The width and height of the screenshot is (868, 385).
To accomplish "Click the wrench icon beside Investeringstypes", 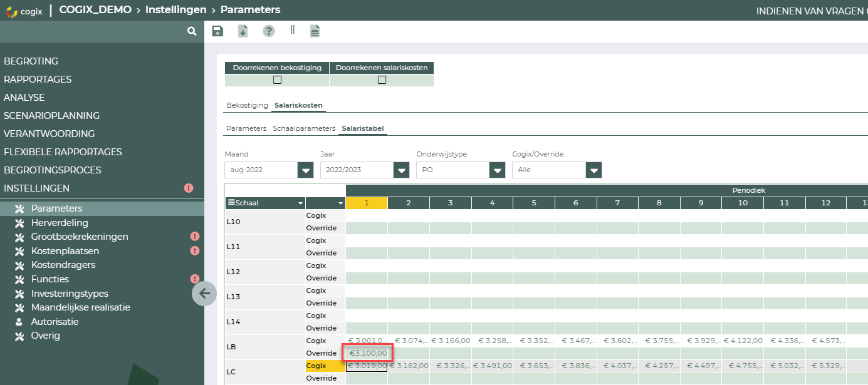I will point(19,294).
